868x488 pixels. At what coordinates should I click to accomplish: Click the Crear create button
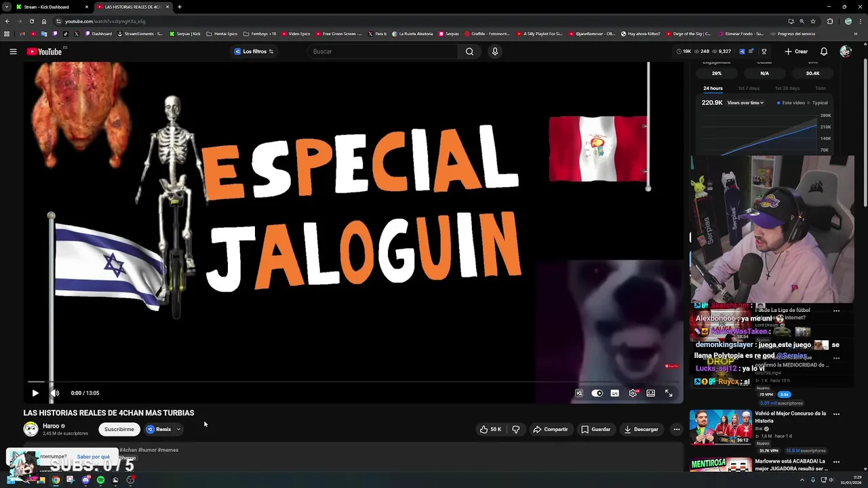pyautogui.click(x=796, y=52)
